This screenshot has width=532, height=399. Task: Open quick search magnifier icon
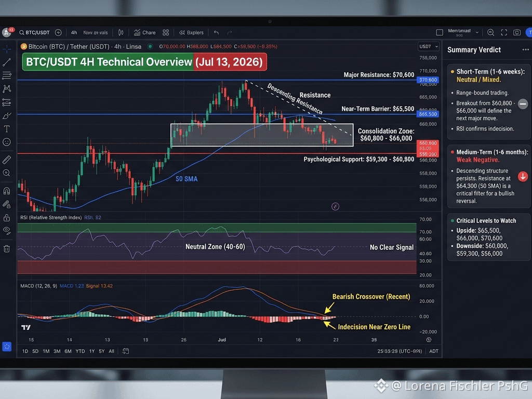(x=490, y=33)
